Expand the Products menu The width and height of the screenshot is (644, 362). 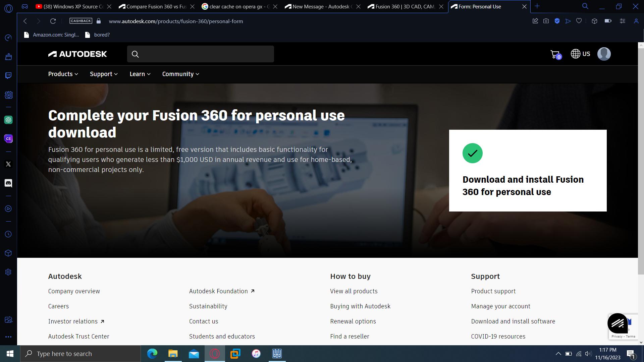63,74
